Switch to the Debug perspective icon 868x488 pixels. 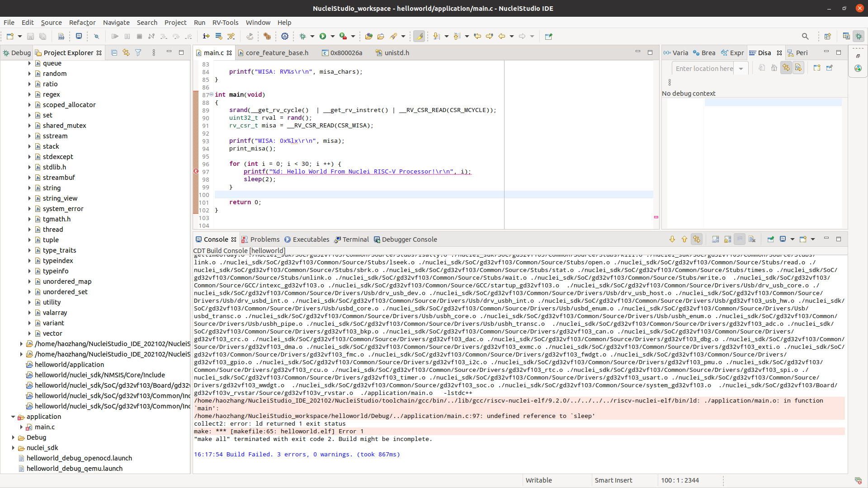coord(859,37)
